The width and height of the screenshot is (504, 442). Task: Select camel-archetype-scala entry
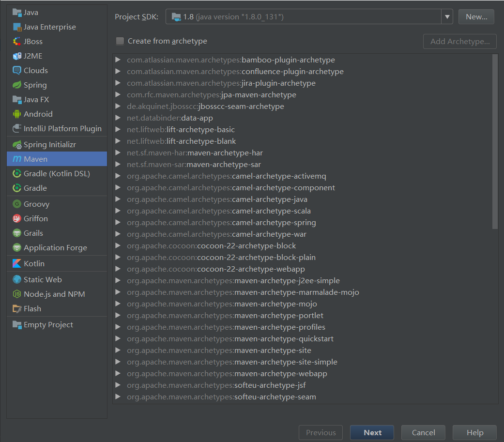[x=219, y=211]
